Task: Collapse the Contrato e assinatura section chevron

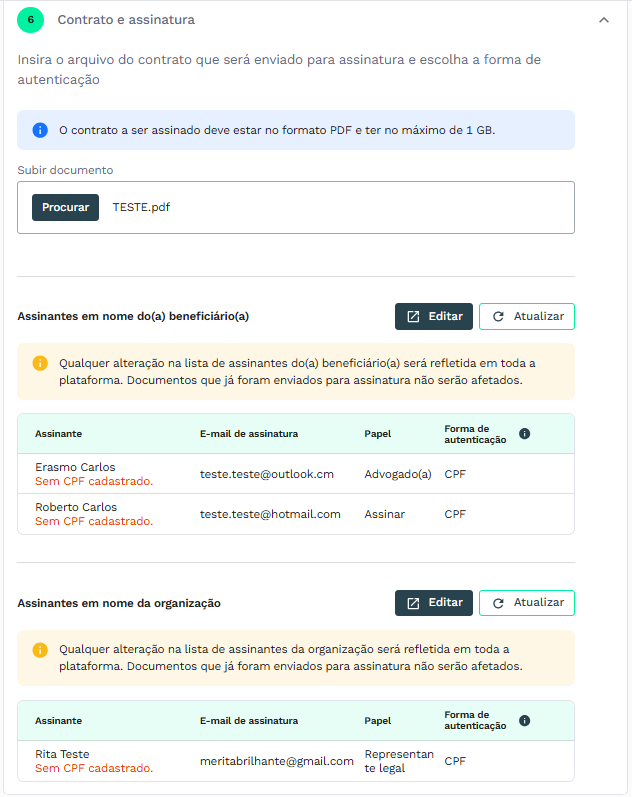Action: tap(604, 20)
